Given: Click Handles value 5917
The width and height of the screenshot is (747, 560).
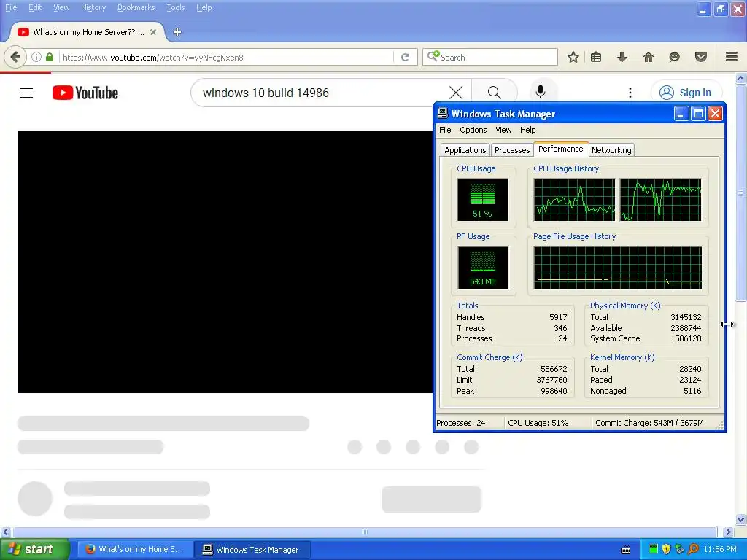Looking at the screenshot, I should 558,317.
